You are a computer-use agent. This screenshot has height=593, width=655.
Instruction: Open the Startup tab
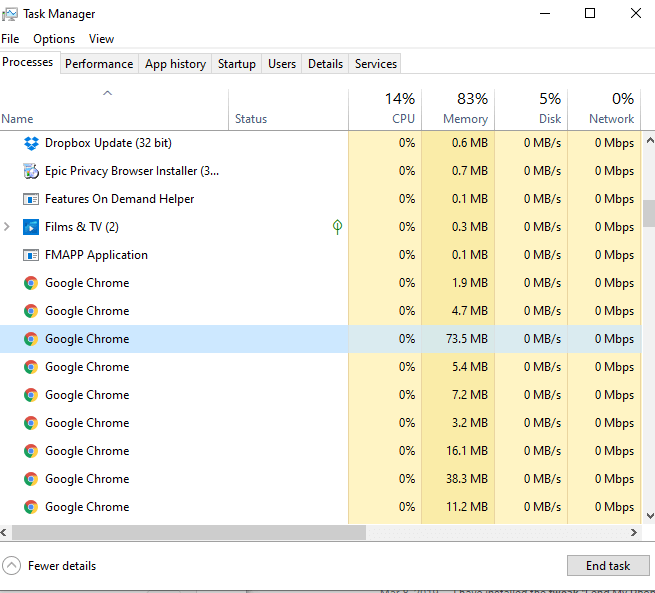[237, 64]
